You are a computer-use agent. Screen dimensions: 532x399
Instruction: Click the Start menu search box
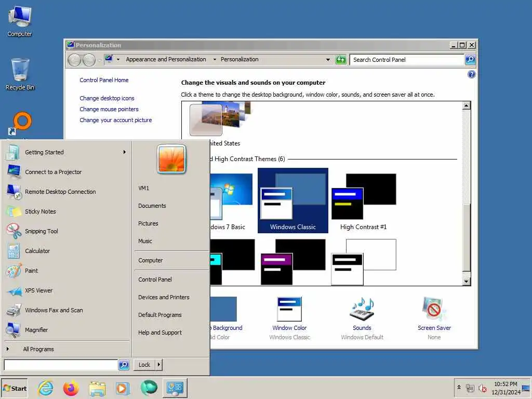pos(61,365)
